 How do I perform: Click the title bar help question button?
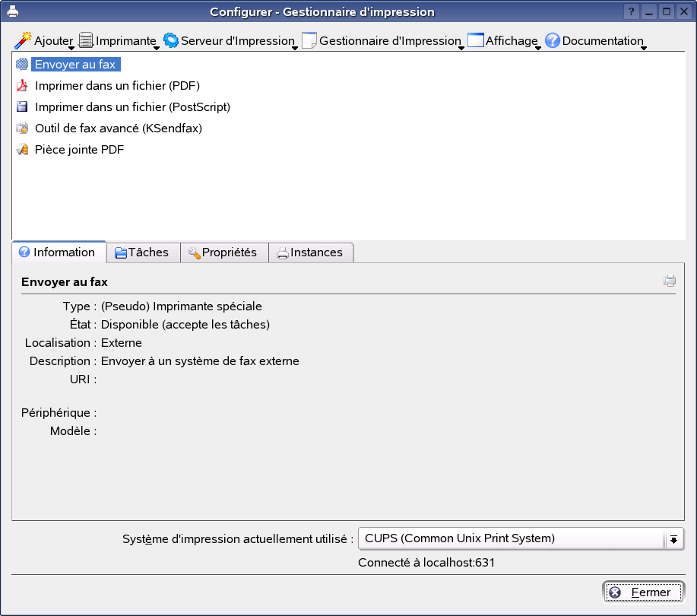[631, 11]
